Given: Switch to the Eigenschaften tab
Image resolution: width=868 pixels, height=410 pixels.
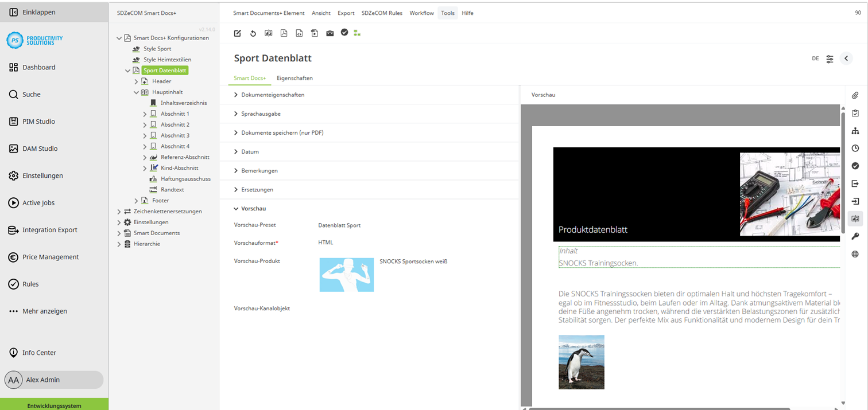Looking at the screenshot, I should pos(294,78).
